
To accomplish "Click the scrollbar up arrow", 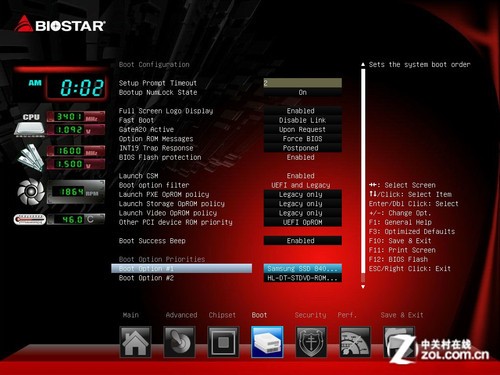I will (363, 64).
